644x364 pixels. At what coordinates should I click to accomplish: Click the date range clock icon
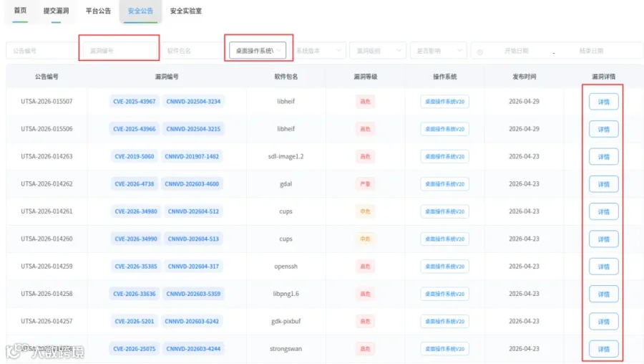[479, 52]
